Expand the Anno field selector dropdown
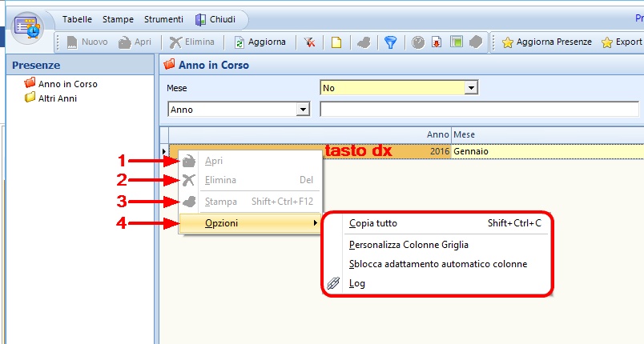Viewport: 644px width, 344px height. coord(303,109)
